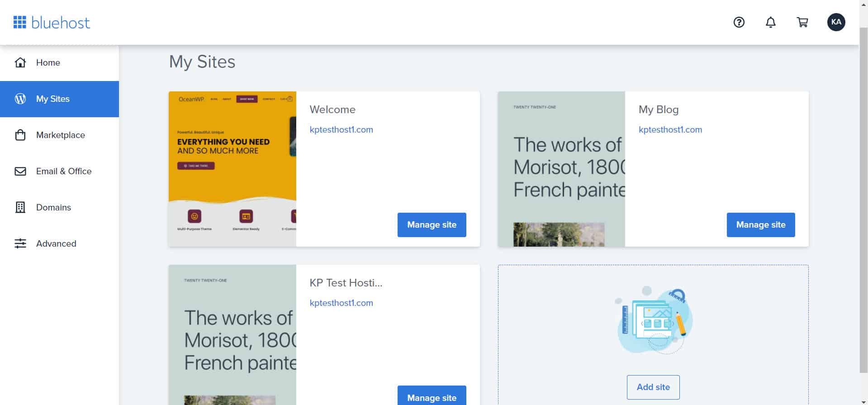The height and width of the screenshot is (405, 868).
Task: Click the Advanced sliders icon
Action: 20,243
